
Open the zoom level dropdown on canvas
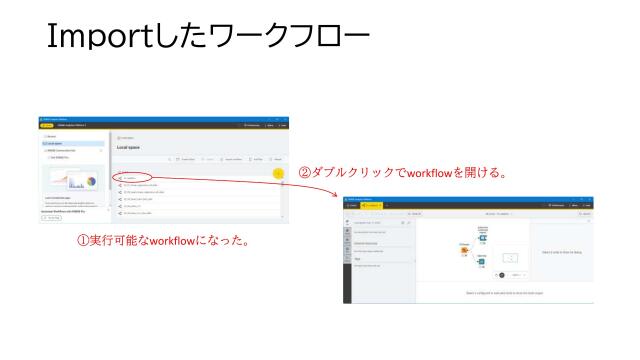[x=518, y=275]
